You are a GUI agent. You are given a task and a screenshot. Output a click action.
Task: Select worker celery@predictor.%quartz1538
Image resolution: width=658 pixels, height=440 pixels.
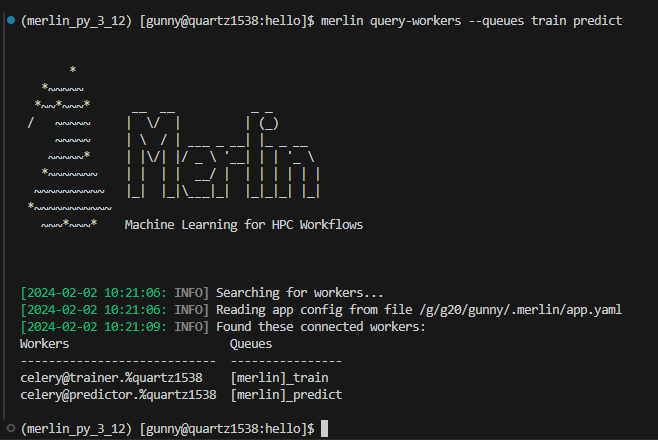[x=118, y=395]
